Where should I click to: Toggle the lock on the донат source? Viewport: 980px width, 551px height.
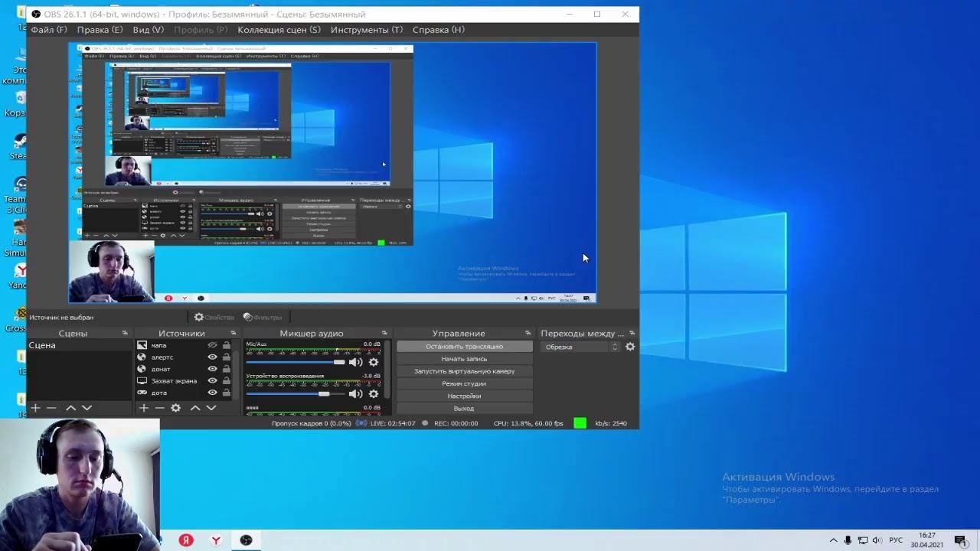(x=227, y=369)
